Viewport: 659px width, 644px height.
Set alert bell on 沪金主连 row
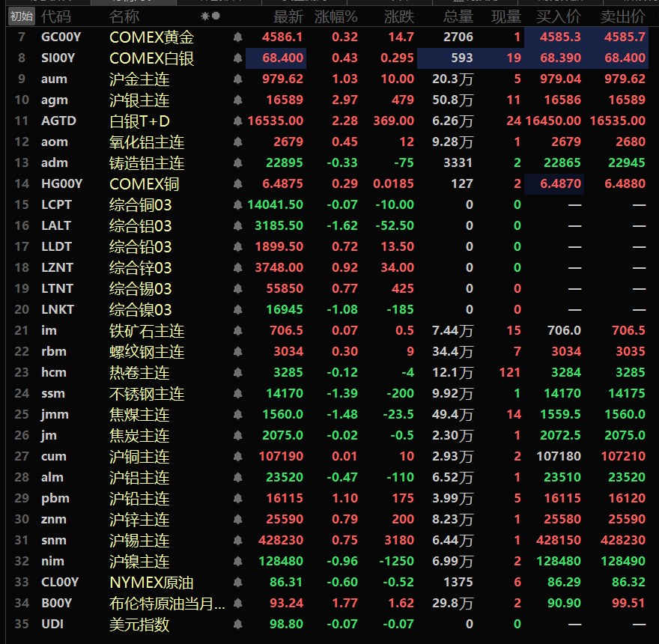tap(238, 79)
